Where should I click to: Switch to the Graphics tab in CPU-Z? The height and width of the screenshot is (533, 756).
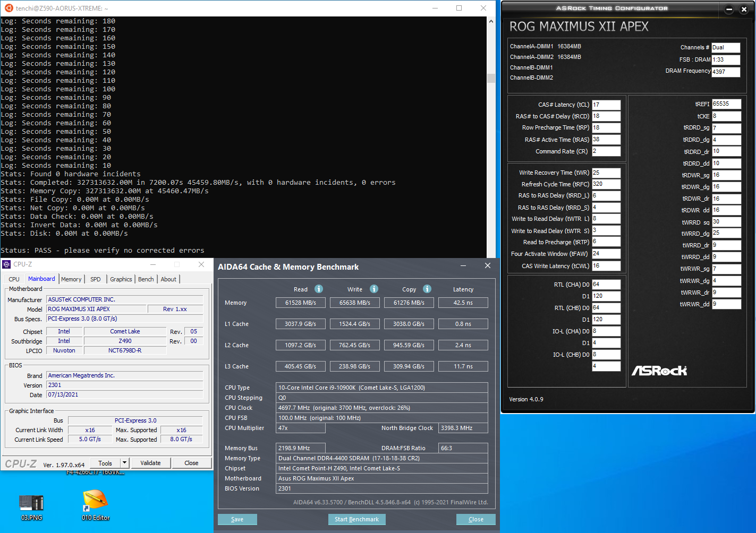click(x=121, y=279)
